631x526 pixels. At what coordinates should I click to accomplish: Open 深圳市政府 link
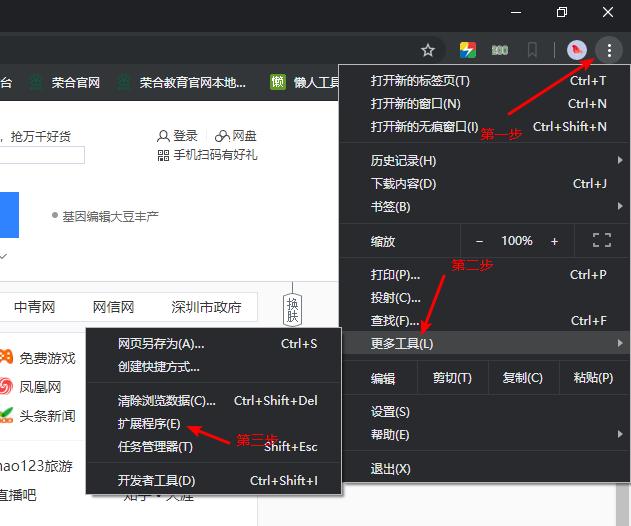coord(206,307)
